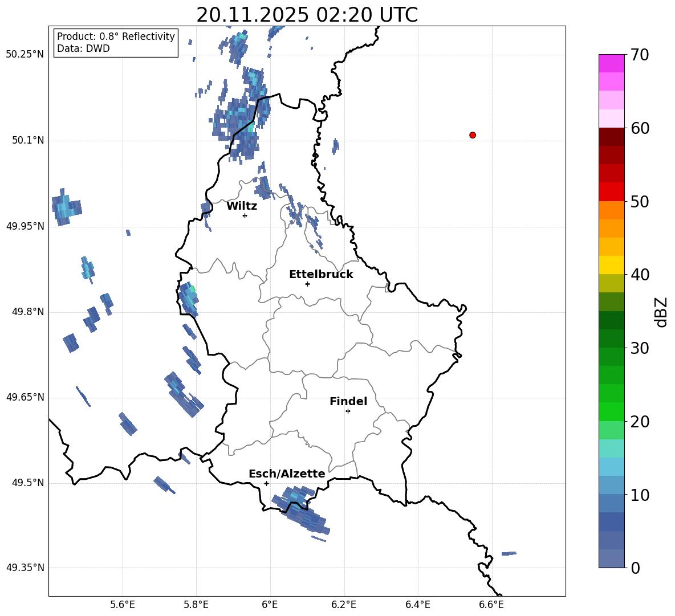
Task: Click the 49.95°N latitude label
Action: (25, 226)
